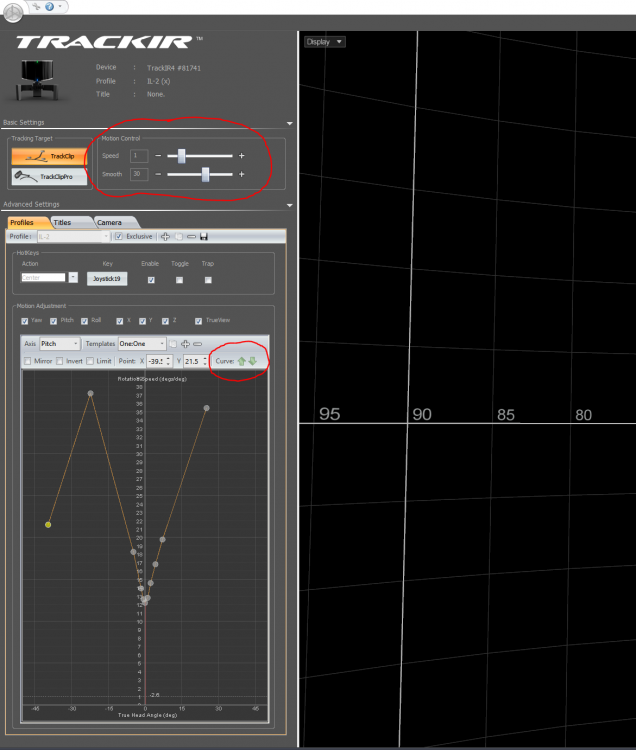Open the Display dropdown in the viewport
Image resolution: width=636 pixels, height=750 pixels.
325,42
